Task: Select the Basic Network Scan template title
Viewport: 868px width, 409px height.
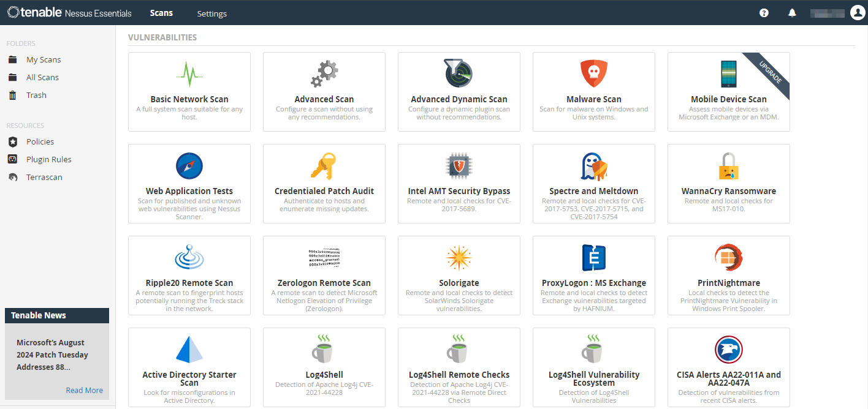Action: [189, 99]
